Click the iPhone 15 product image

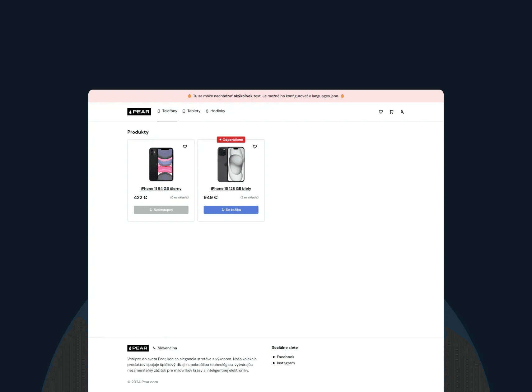(231, 164)
